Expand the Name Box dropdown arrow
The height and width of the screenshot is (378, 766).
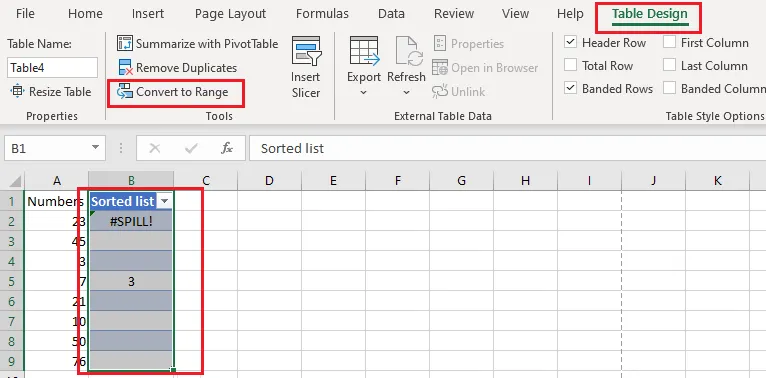(95, 147)
